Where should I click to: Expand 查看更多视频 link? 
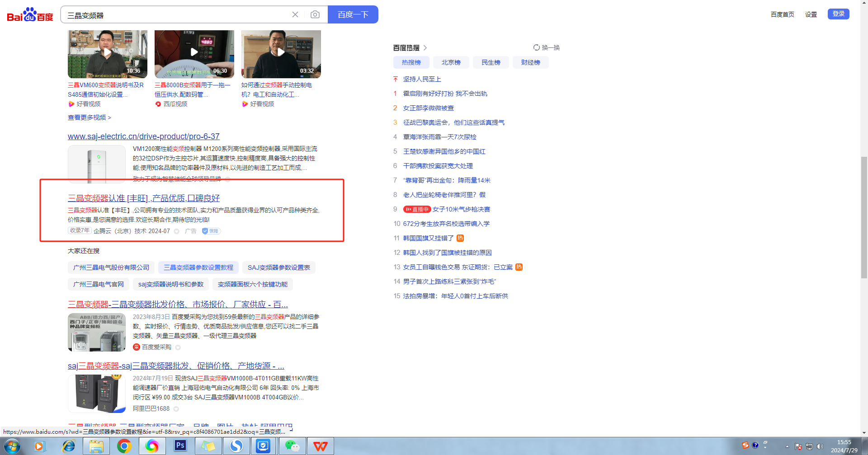pyautogui.click(x=89, y=117)
